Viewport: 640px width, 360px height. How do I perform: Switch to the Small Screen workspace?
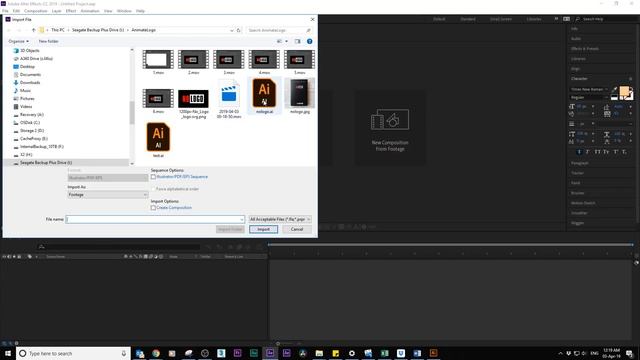tap(501, 19)
